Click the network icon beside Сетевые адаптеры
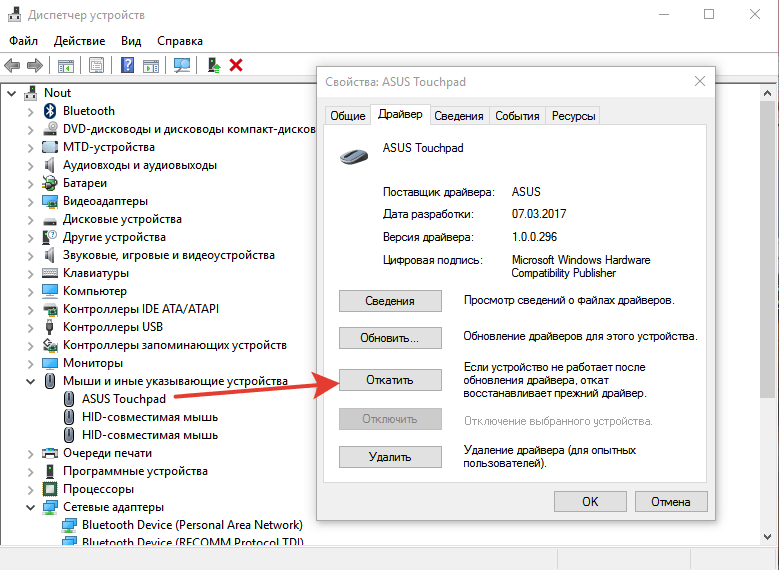Viewport: 779px width, 570px height. coord(50,507)
